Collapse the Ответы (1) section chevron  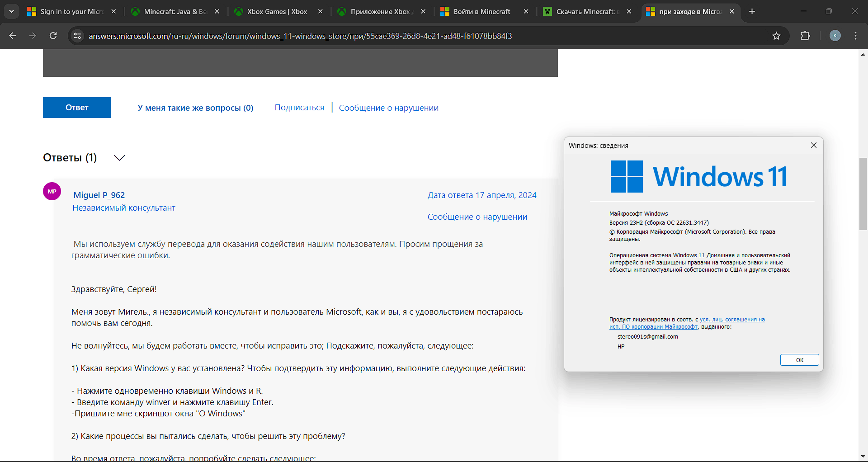[119, 158]
